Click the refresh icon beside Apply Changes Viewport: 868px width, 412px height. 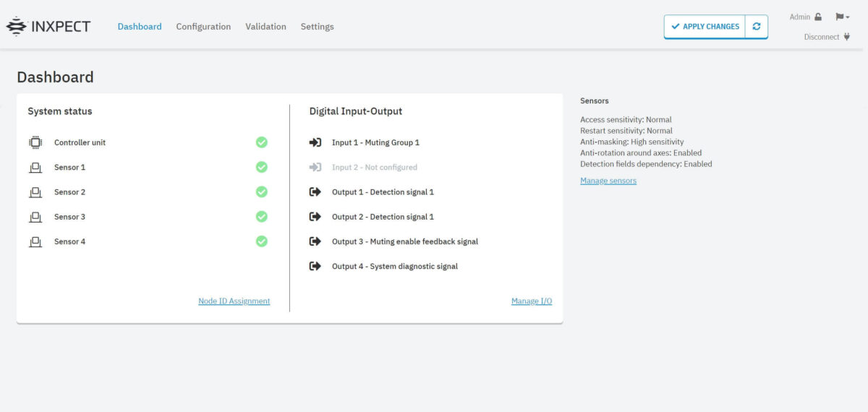coord(757,27)
